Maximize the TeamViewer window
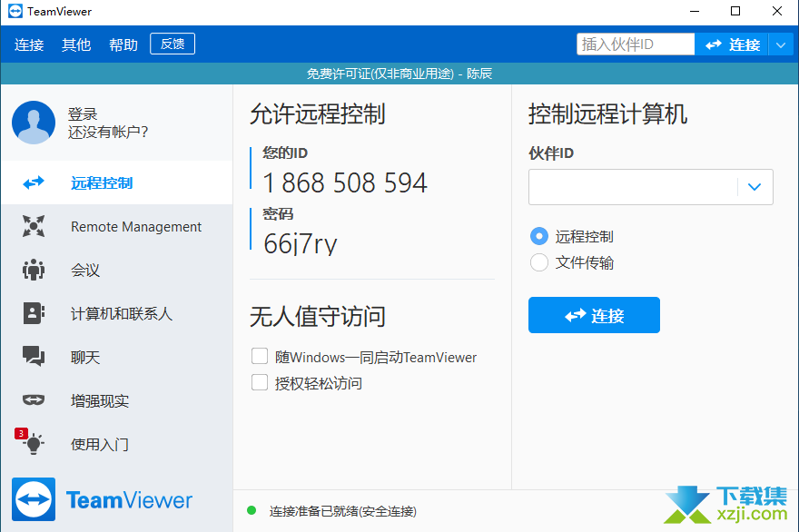799x532 pixels. click(x=735, y=11)
